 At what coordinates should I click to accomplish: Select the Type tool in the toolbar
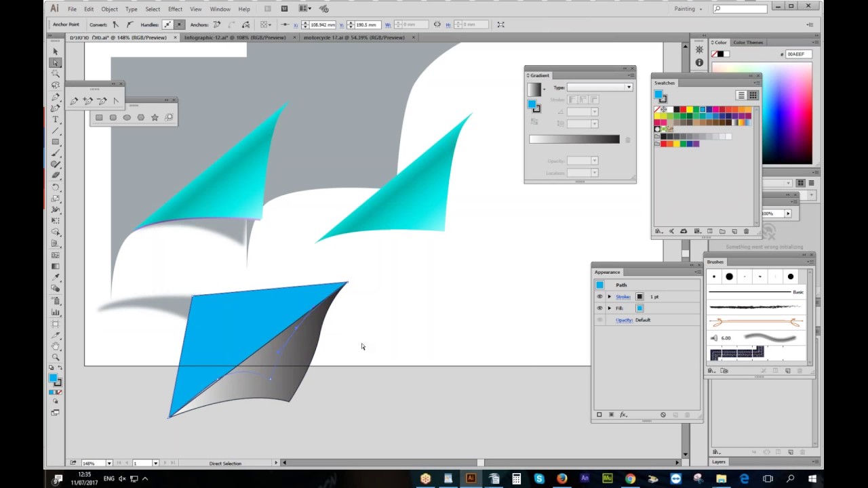pyautogui.click(x=56, y=119)
